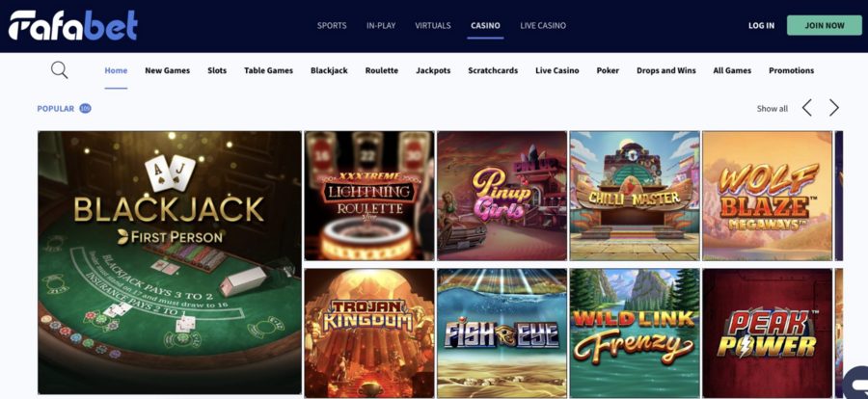
Task: Open Wolf Blaze Megaways slot
Action: click(x=768, y=196)
